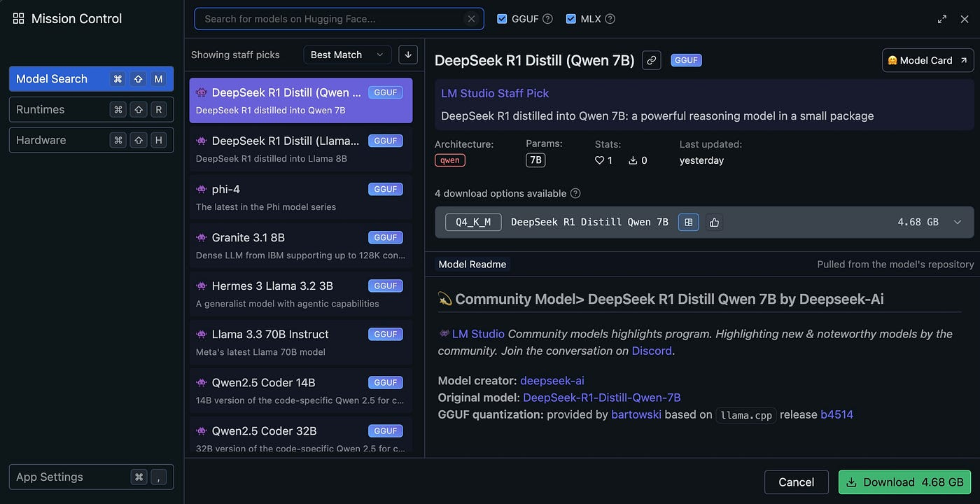Screen dimensions: 980x504
Task: Click the DeepSeek R1 Distill (Llama) model icon
Action: (x=202, y=141)
